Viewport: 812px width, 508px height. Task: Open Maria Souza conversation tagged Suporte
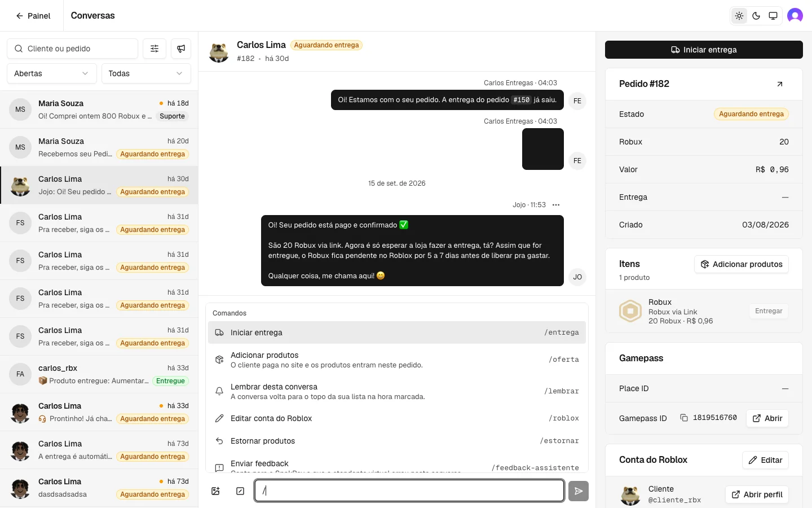99,110
